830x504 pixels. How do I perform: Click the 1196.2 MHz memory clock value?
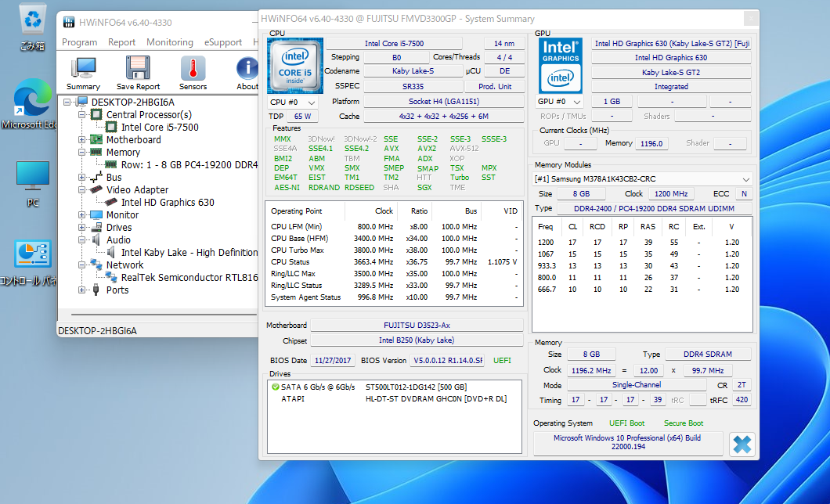pyautogui.click(x=591, y=371)
